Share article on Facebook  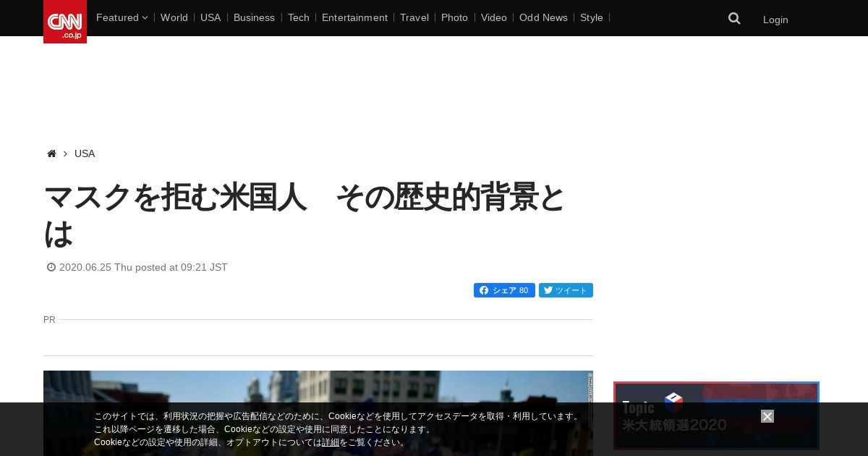coord(504,290)
